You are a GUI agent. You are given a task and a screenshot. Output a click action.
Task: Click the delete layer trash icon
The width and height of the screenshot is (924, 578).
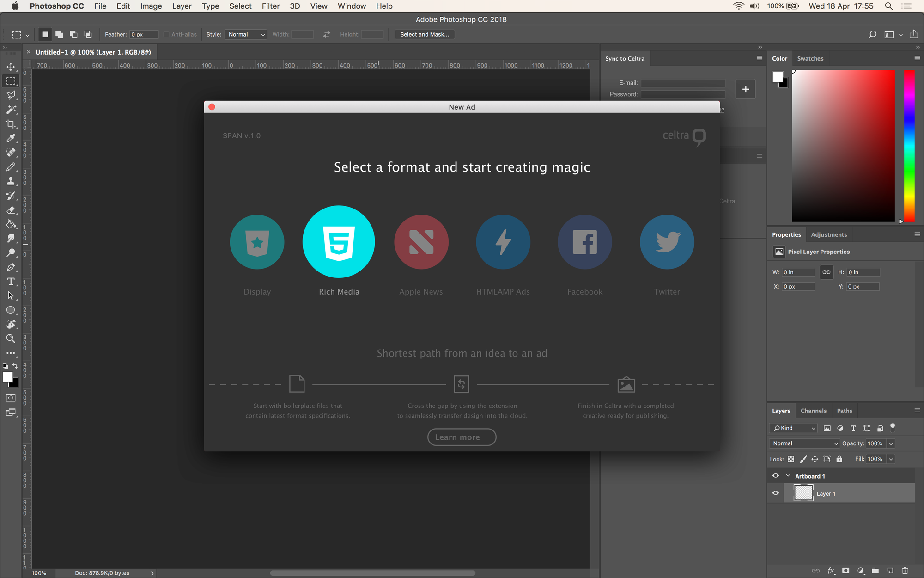coord(905,571)
